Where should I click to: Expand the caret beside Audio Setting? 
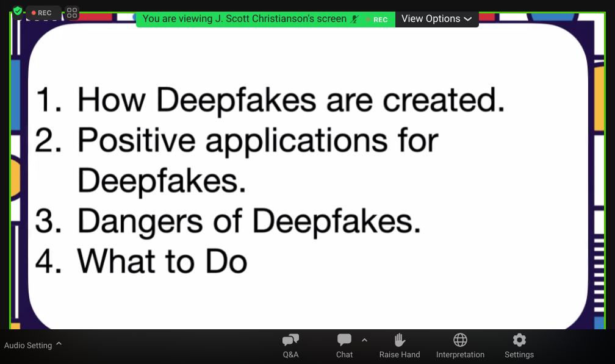click(59, 344)
